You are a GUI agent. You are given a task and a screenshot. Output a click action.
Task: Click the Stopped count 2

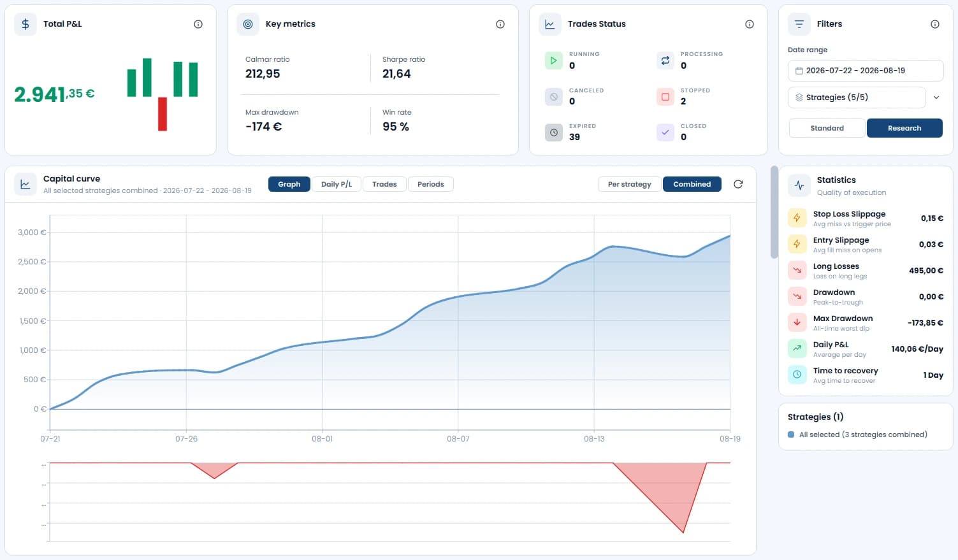tap(683, 101)
